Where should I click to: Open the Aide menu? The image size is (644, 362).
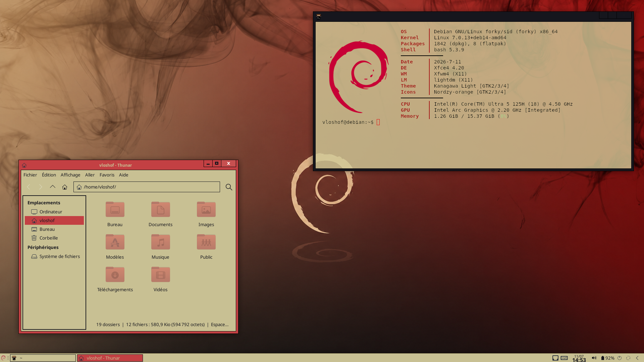[124, 175]
